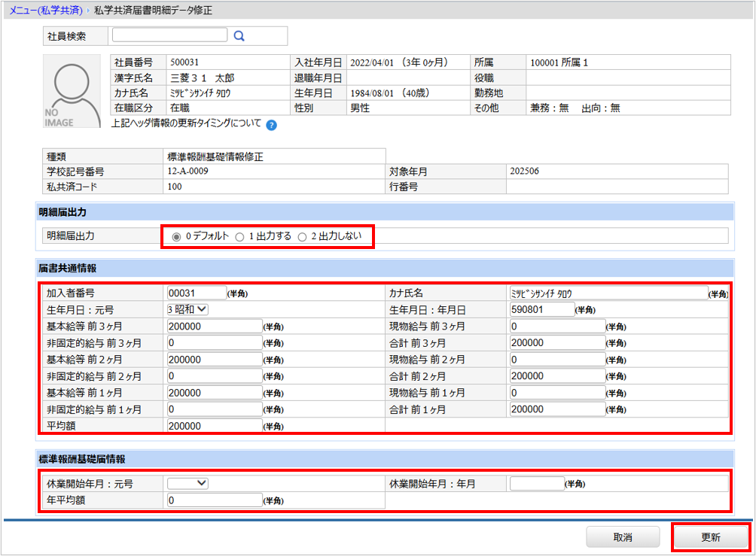Click the 在職区分 value 在職
756x556 pixels.
pyautogui.click(x=180, y=108)
